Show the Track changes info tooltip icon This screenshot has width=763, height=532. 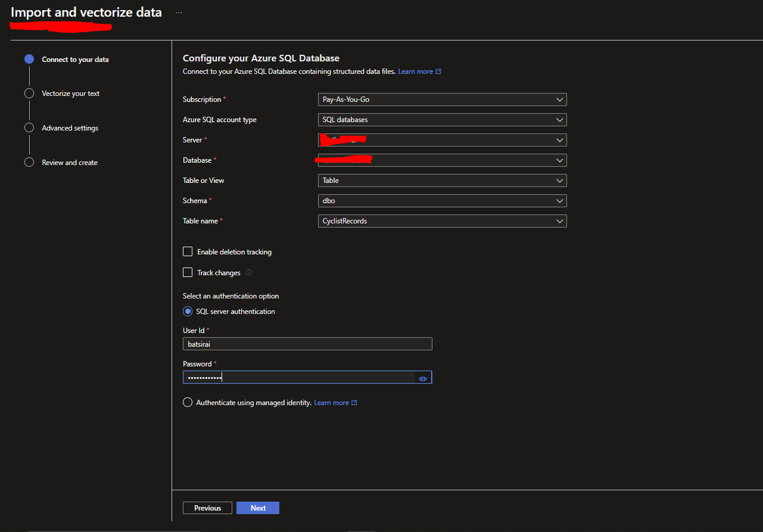[x=249, y=273]
